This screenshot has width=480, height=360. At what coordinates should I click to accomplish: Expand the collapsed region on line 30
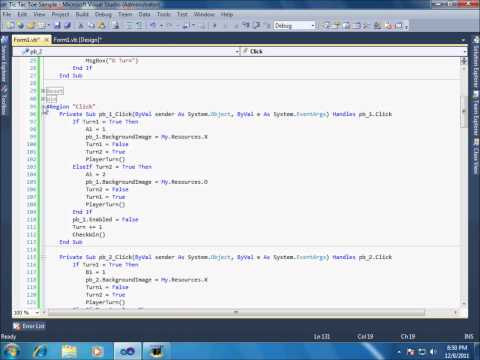(44, 99)
